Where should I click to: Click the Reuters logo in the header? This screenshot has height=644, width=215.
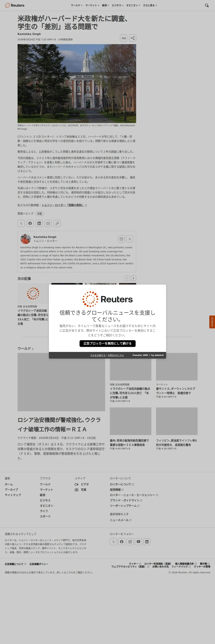15,5
